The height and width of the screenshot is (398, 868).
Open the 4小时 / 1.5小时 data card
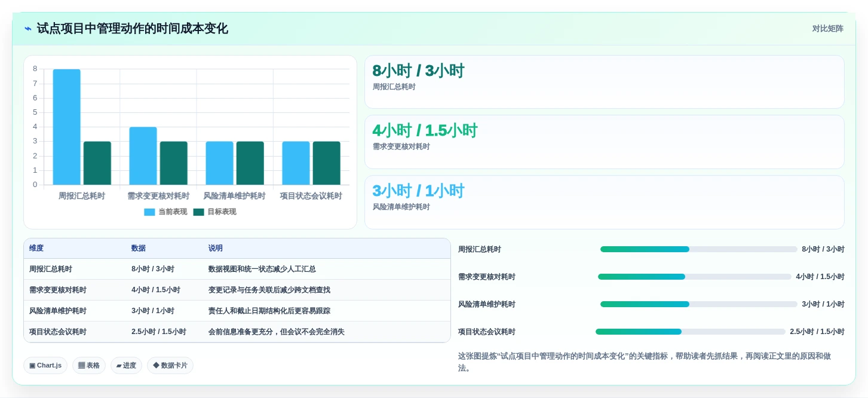pos(604,142)
